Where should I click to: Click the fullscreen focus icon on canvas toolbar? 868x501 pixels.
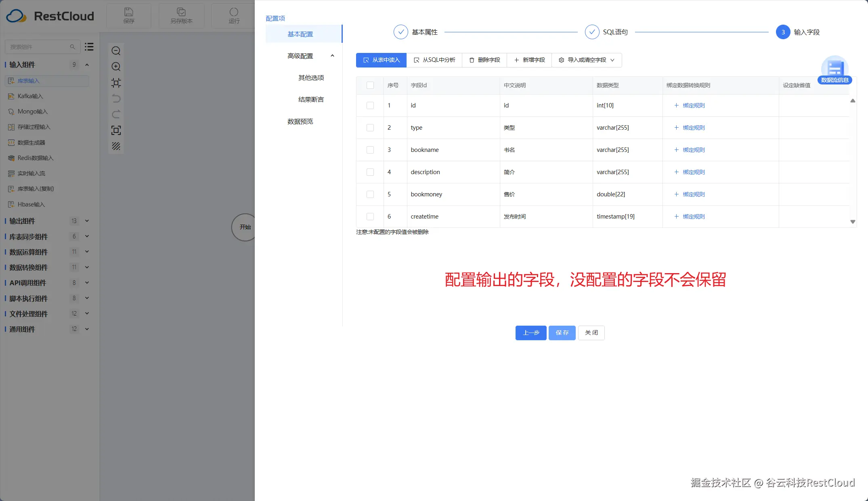tap(116, 130)
